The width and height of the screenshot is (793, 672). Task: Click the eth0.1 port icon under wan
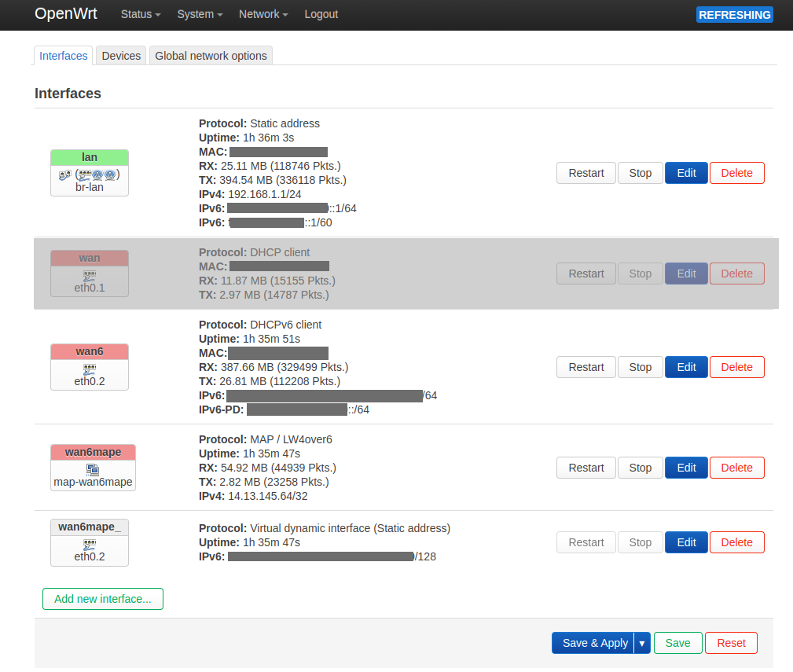coord(90,276)
